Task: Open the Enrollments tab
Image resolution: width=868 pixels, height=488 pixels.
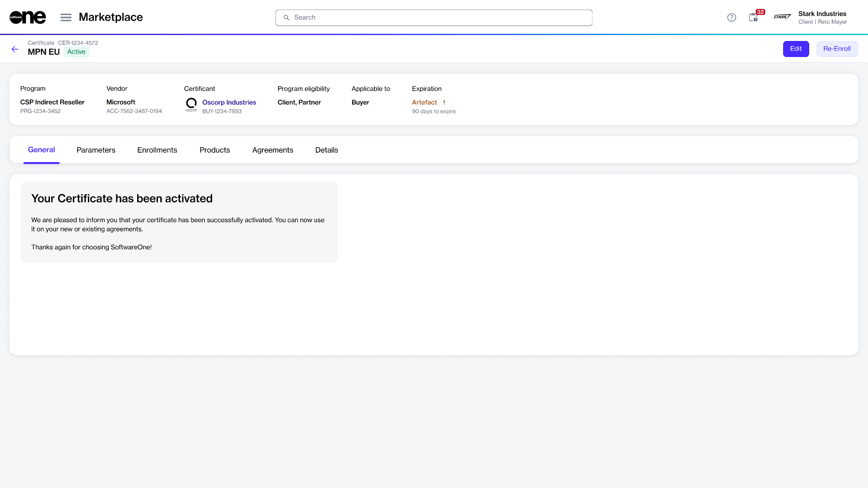Action: coord(157,150)
